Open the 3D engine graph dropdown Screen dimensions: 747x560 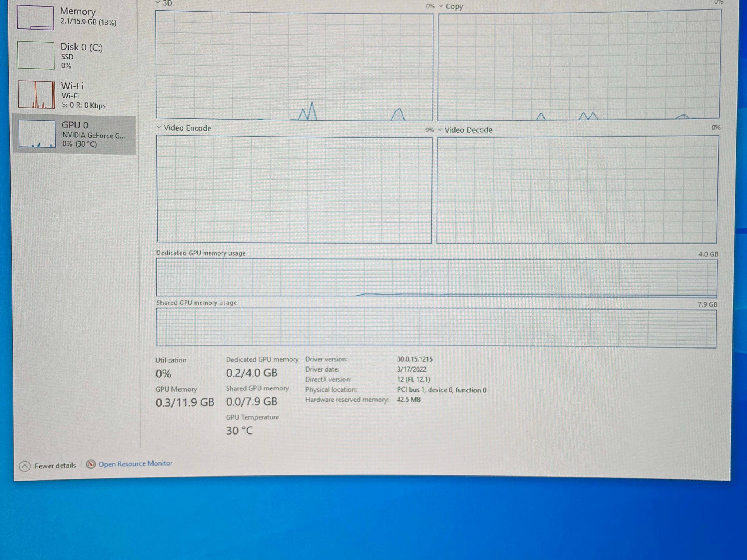click(x=158, y=3)
